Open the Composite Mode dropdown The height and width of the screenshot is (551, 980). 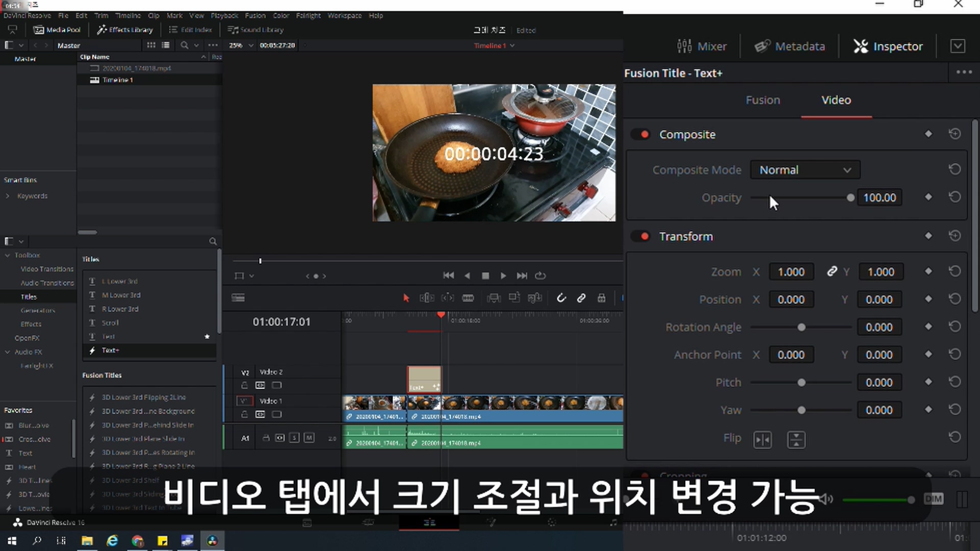pyautogui.click(x=804, y=170)
